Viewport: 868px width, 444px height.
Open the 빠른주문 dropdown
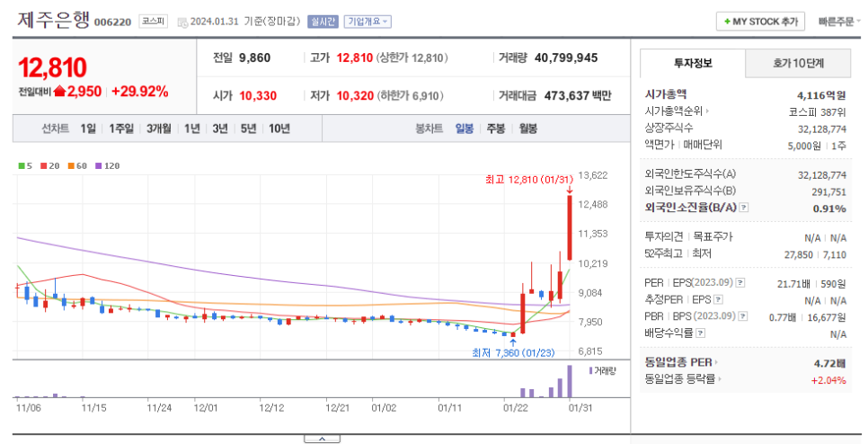839,22
